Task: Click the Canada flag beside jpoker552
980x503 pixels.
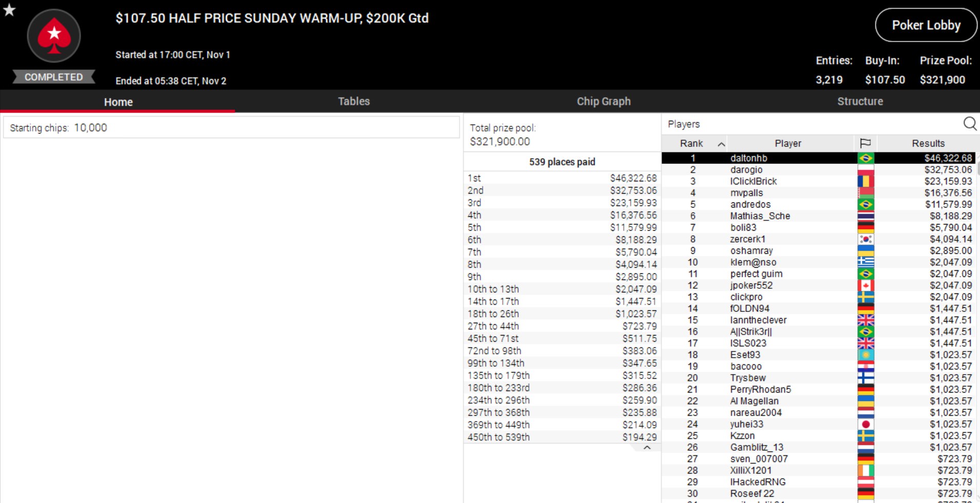Action: tap(865, 286)
